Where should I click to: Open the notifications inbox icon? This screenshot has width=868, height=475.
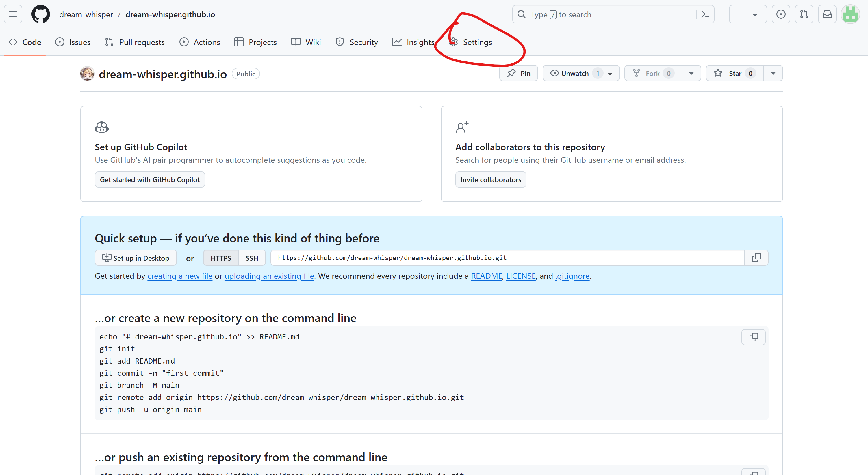pos(827,14)
